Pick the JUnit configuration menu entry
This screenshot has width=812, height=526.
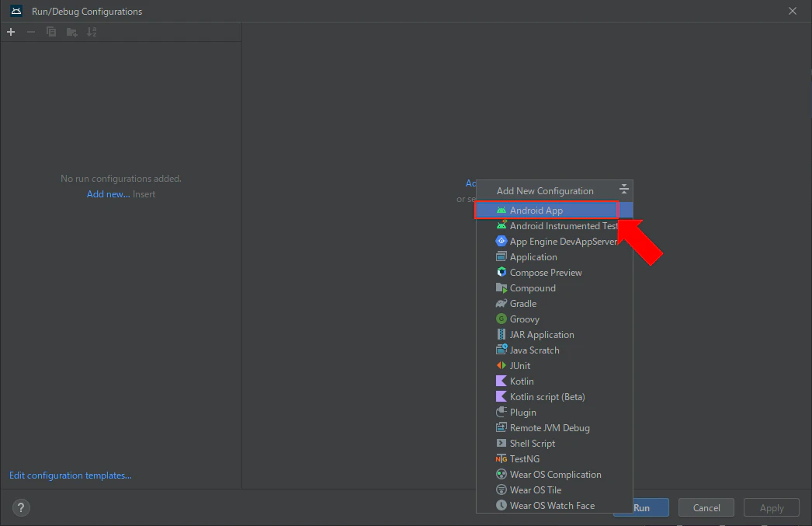click(x=554, y=366)
